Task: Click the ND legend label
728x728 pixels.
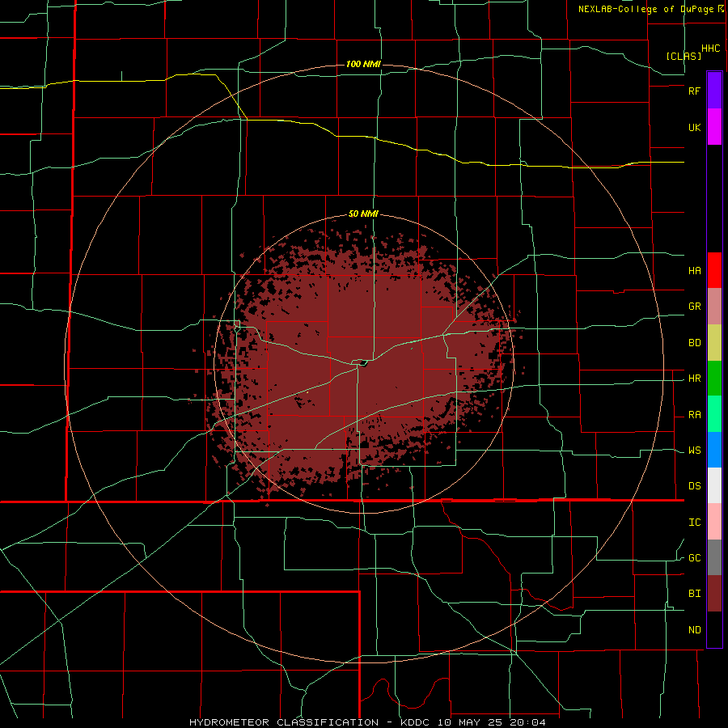Action: [x=694, y=630]
